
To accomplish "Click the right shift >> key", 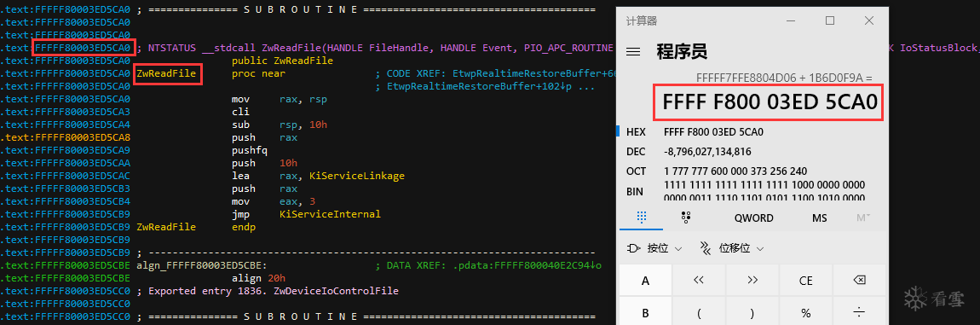I will click(753, 280).
